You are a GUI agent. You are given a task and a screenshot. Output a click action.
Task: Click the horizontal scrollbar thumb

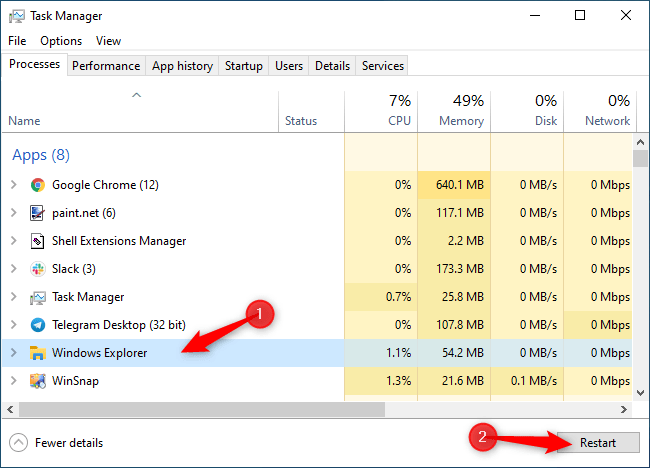coord(202,410)
